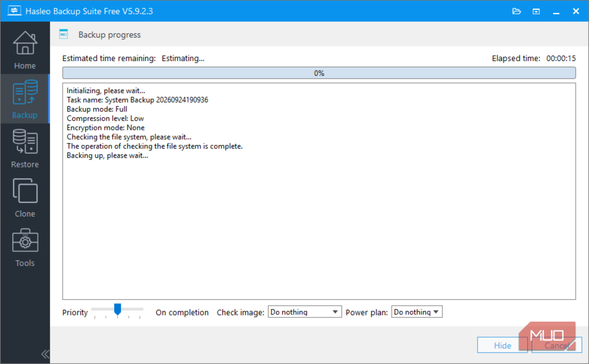Click 'Backing up, please wait...' log line
589x364 pixels.
(107, 155)
